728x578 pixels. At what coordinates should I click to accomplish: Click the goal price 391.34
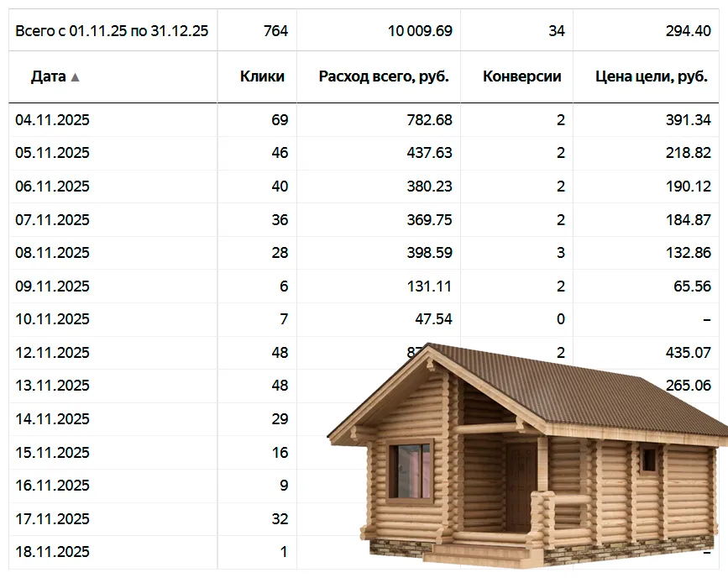(x=689, y=120)
